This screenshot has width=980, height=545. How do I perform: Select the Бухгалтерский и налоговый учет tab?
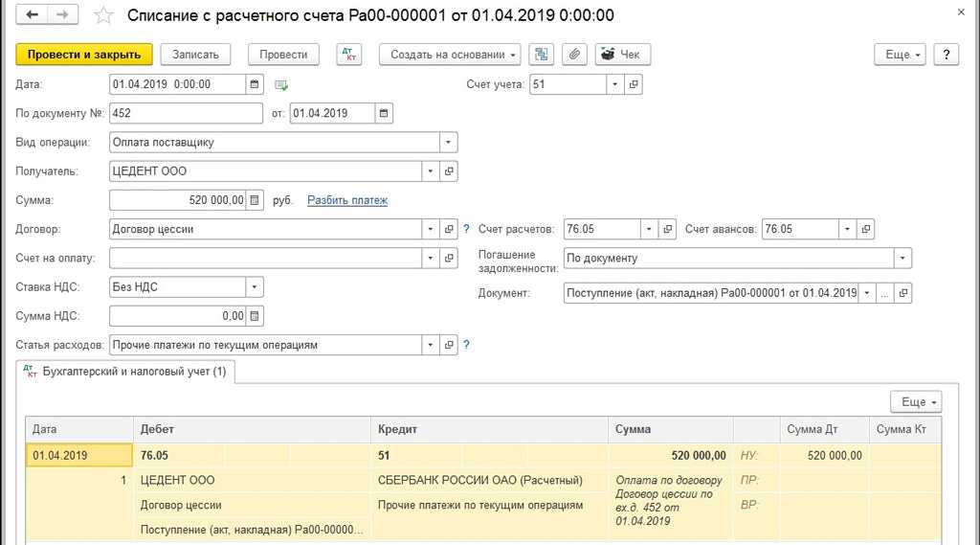125,372
